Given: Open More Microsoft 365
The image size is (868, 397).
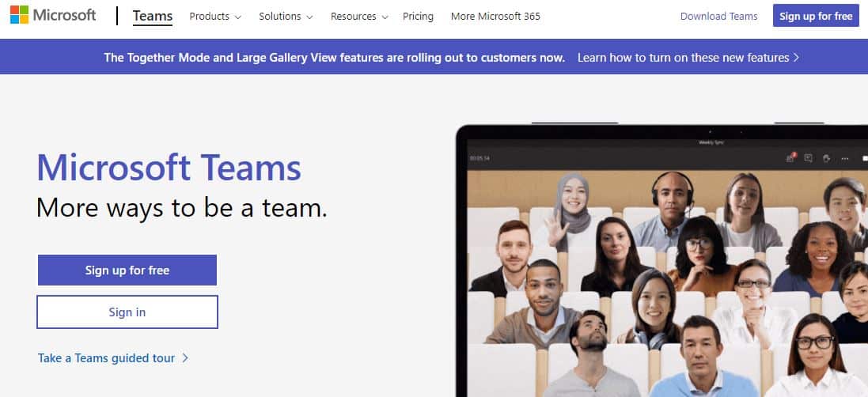Looking at the screenshot, I should [495, 17].
